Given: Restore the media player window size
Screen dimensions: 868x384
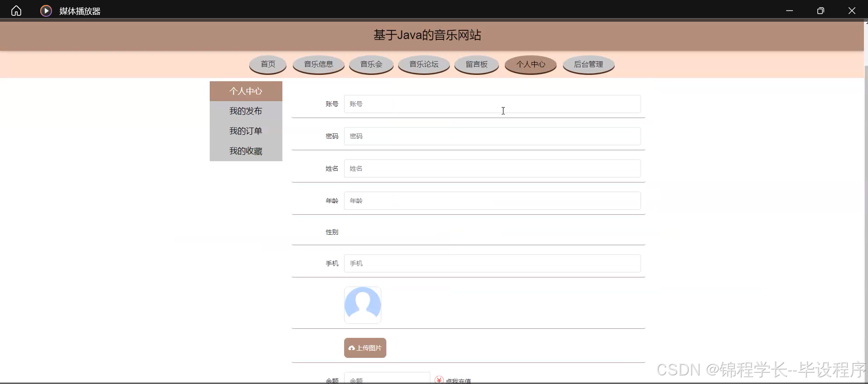Looking at the screenshot, I should pos(821,10).
